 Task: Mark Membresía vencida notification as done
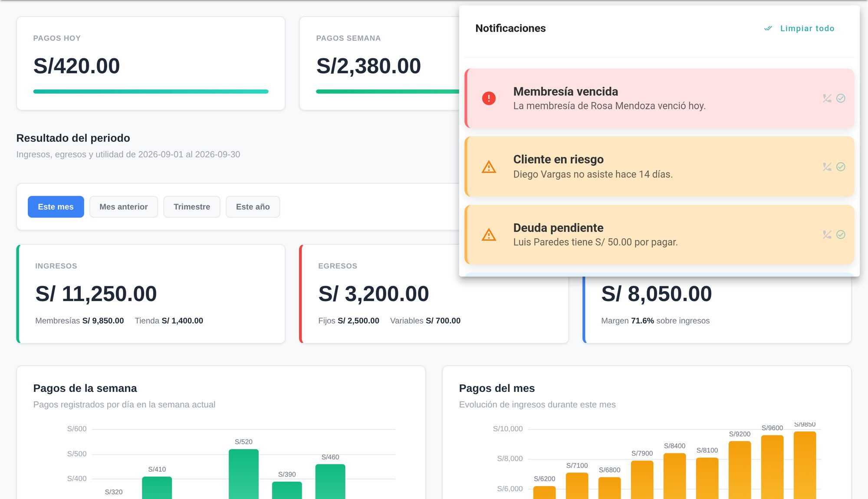841,98
